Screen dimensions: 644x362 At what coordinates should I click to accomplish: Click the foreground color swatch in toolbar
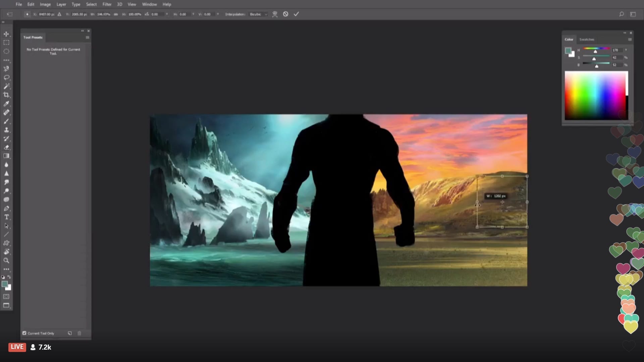(x=4, y=284)
